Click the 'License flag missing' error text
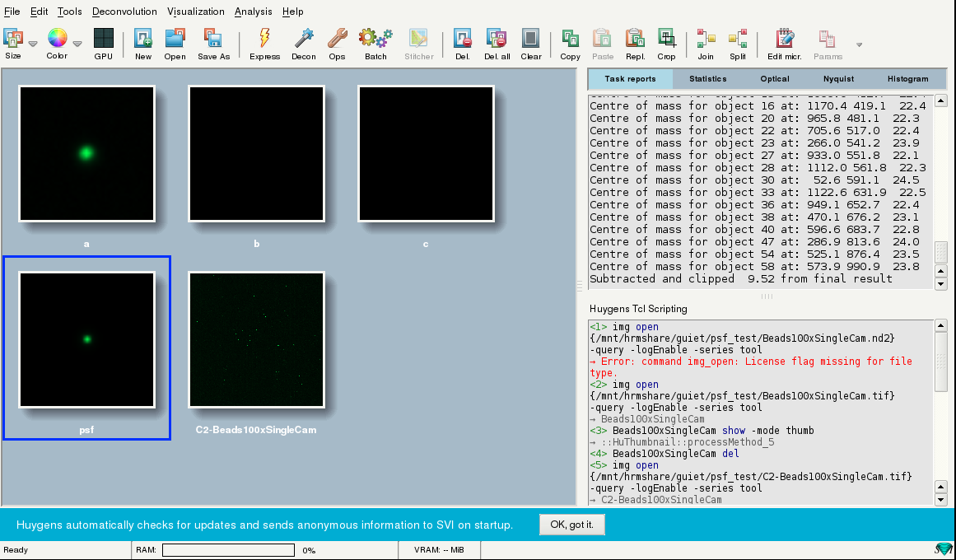Screen dimensions: 956x560 [x=751, y=367]
